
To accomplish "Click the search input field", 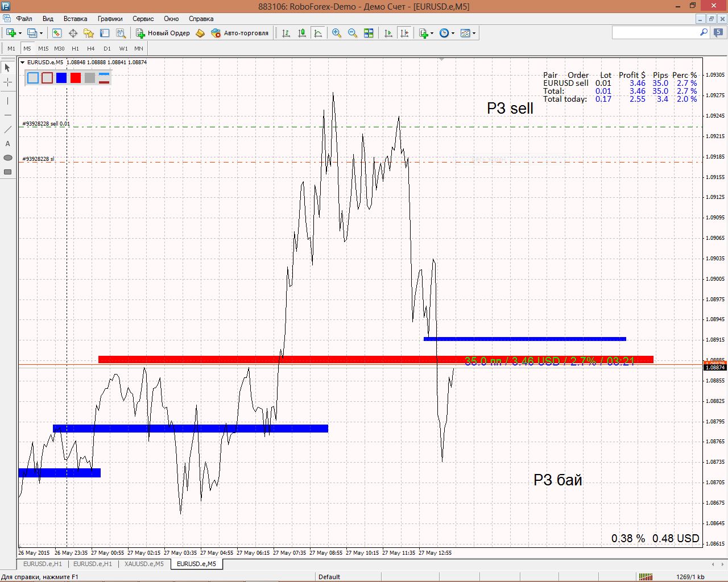I will [655, 33].
